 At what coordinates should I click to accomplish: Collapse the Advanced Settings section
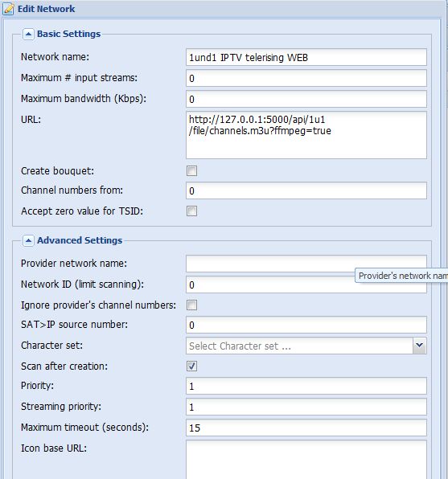[28, 241]
